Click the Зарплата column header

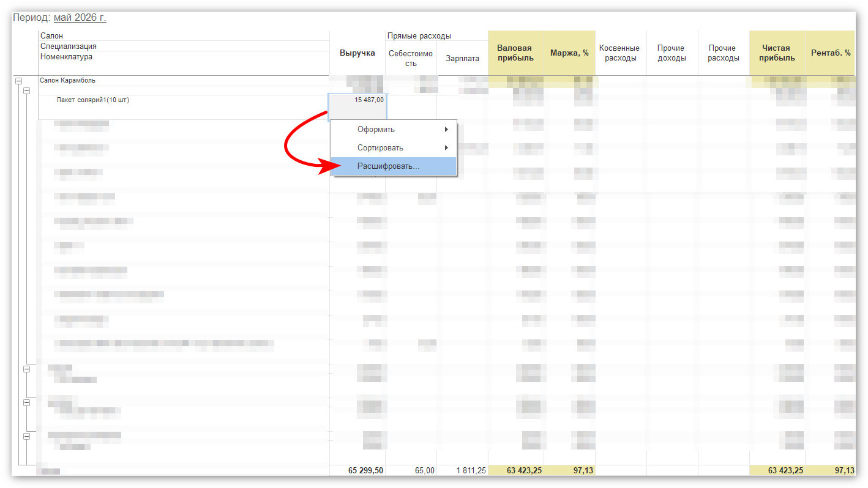coord(462,59)
